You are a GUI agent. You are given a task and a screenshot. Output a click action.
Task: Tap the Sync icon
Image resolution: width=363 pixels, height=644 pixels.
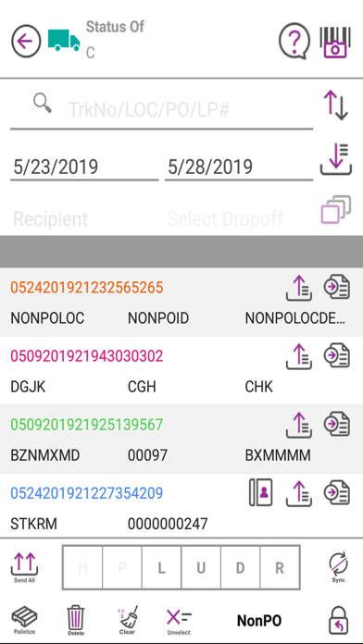click(338, 567)
